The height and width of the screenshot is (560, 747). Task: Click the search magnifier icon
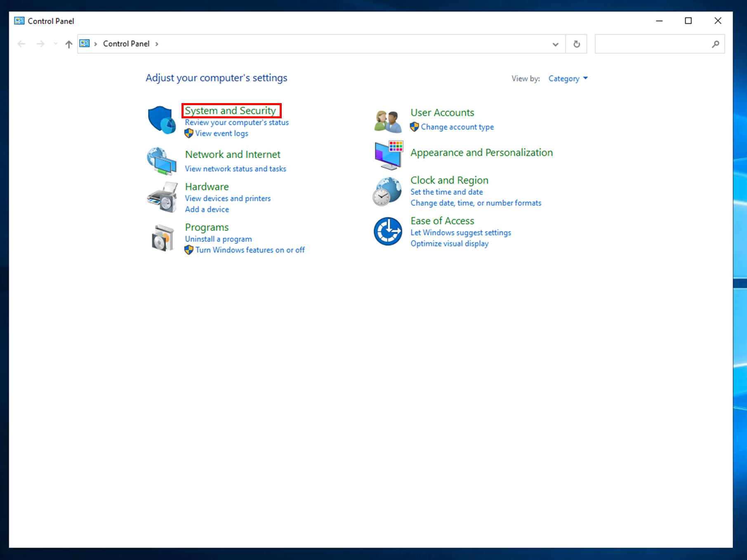[x=716, y=44]
